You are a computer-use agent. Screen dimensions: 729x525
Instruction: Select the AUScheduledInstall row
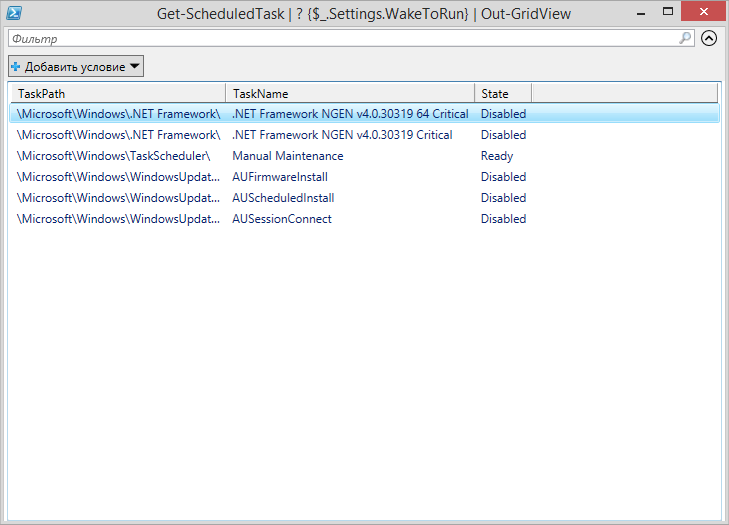coord(364,198)
